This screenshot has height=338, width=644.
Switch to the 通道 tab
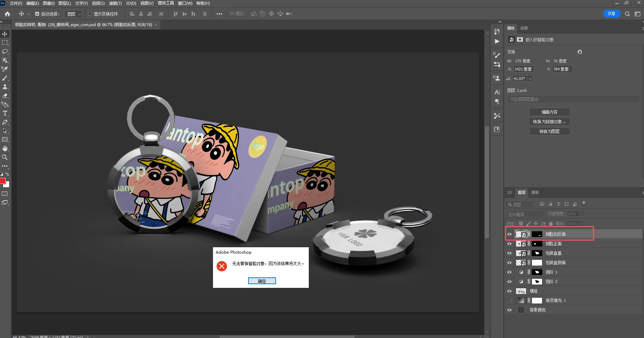pyautogui.click(x=535, y=192)
